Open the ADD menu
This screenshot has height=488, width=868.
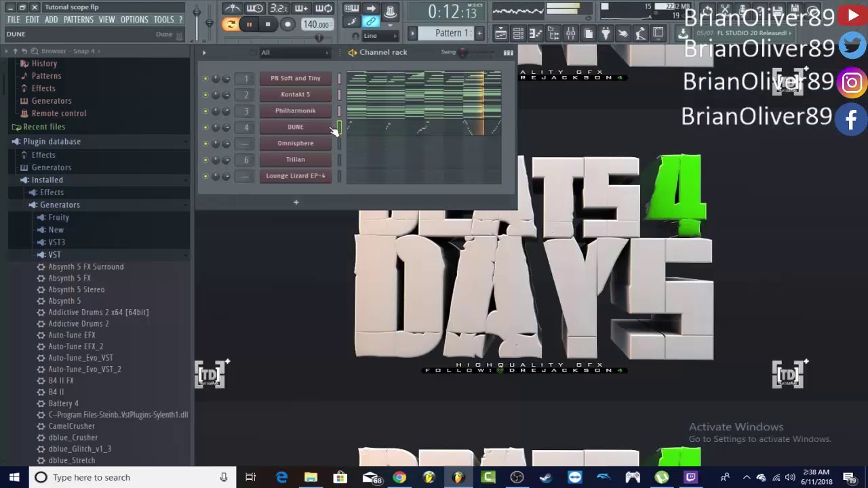tap(52, 20)
